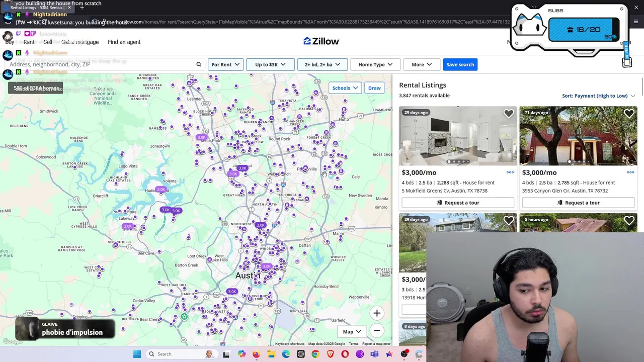
Task: Open the map Keyboard shortcuts link
Action: (289, 344)
